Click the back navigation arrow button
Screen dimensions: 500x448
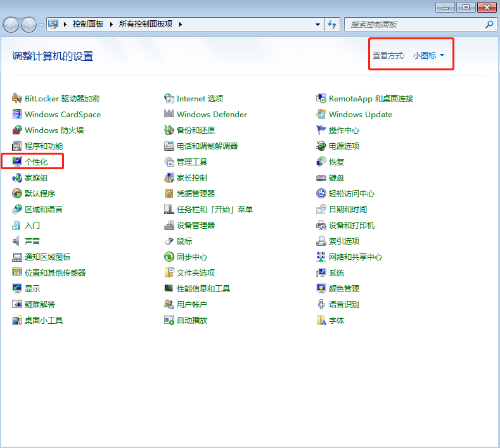tap(11, 25)
